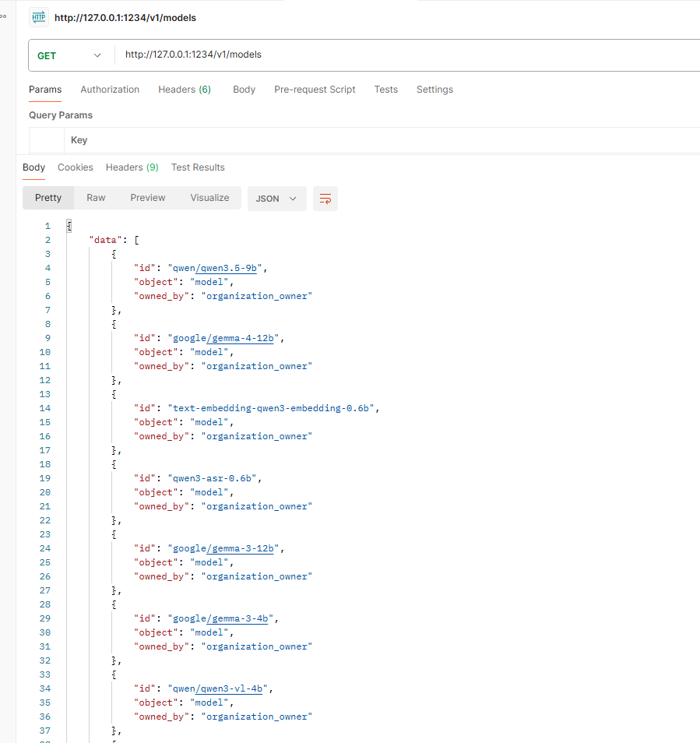Image resolution: width=700 pixels, height=743 pixels.
Task: Switch to the Raw view
Action: click(96, 198)
